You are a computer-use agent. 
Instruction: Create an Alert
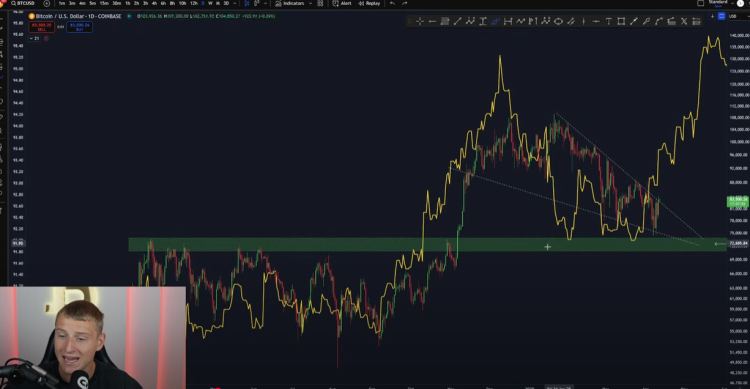tap(342, 3)
